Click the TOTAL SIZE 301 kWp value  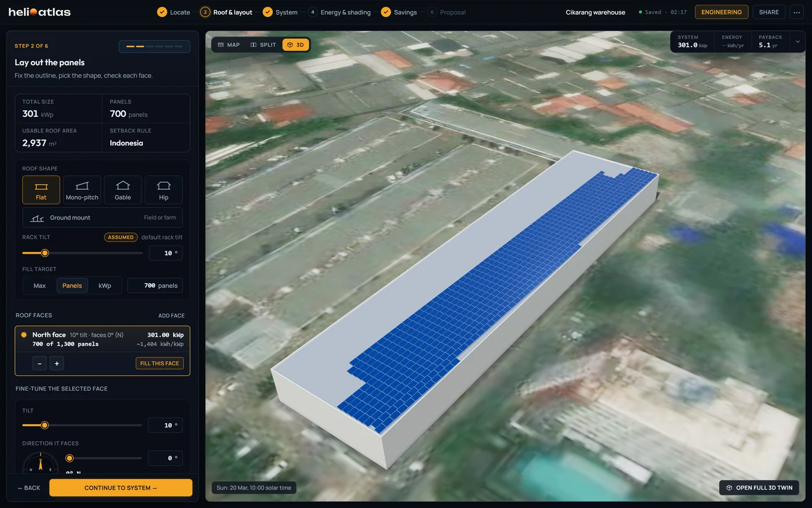coord(38,114)
